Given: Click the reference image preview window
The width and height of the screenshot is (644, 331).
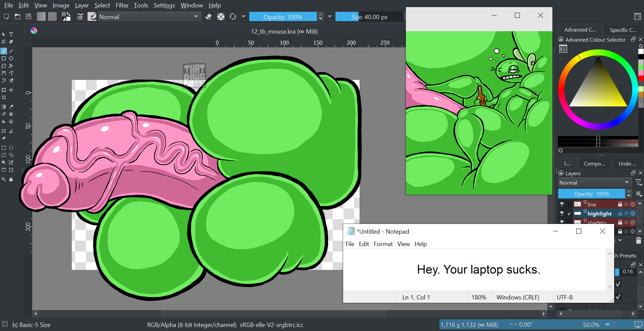Looking at the screenshot, I should point(479,113).
